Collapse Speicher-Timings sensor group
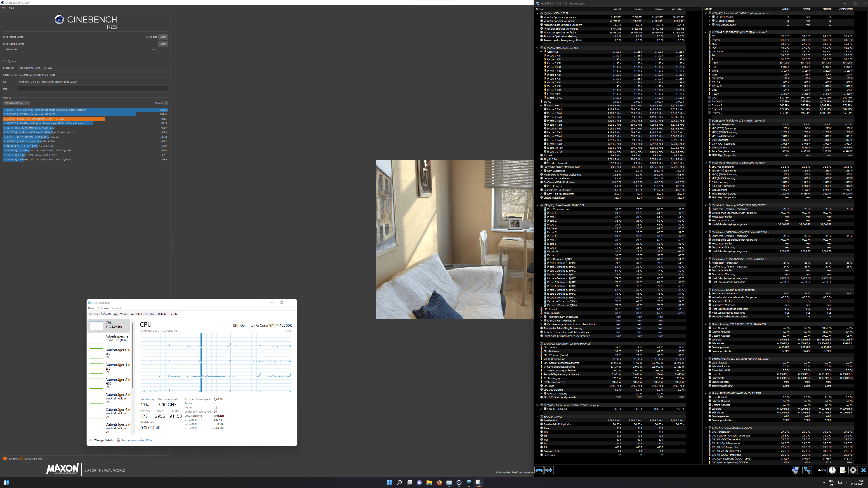Viewport: 868px width, 488px height. (x=538, y=417)
